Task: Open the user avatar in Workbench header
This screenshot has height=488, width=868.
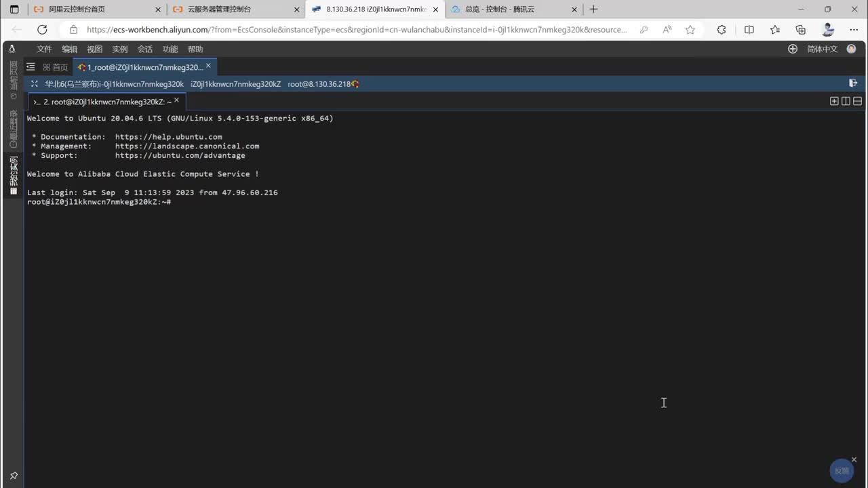Action: 852,49
